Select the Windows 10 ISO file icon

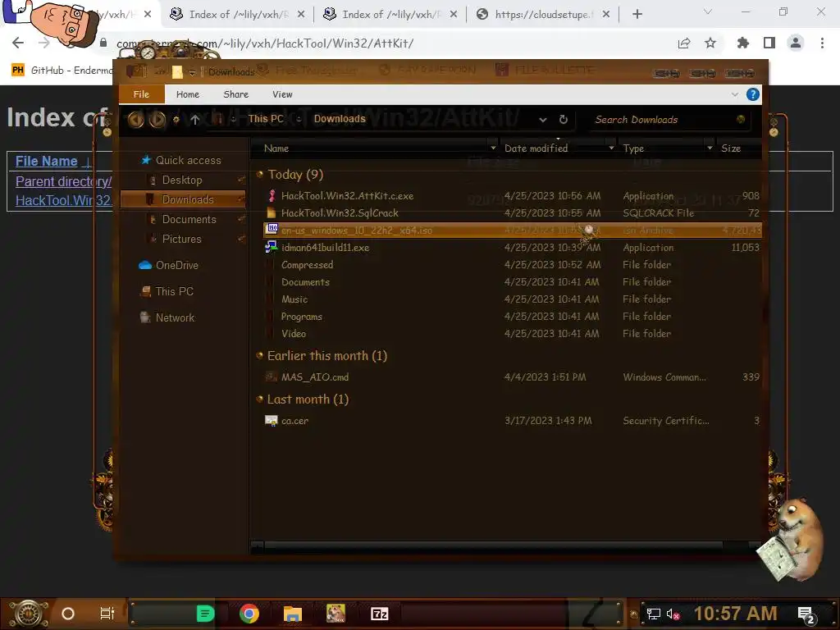(x=272, y=230)
